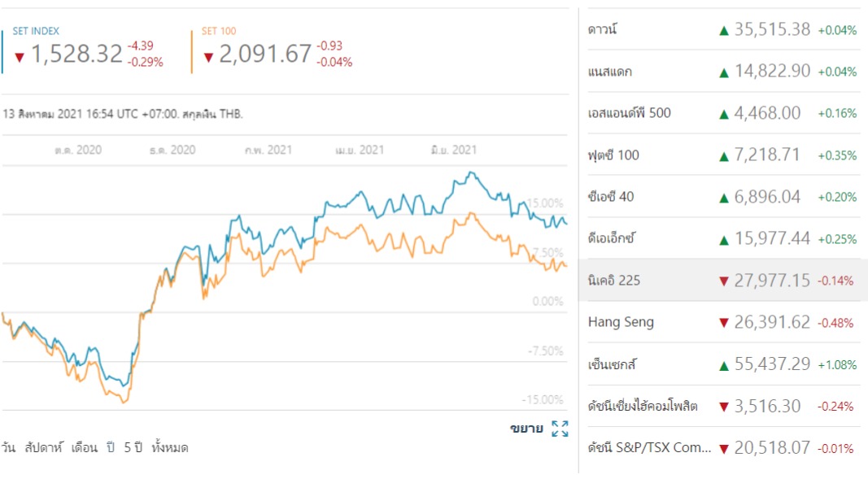Image resolution: width=868 pixels, height=479 pixels.
Task: Click the green up arrow in ฟุตซี 100 row
Action: coord(723,155)
